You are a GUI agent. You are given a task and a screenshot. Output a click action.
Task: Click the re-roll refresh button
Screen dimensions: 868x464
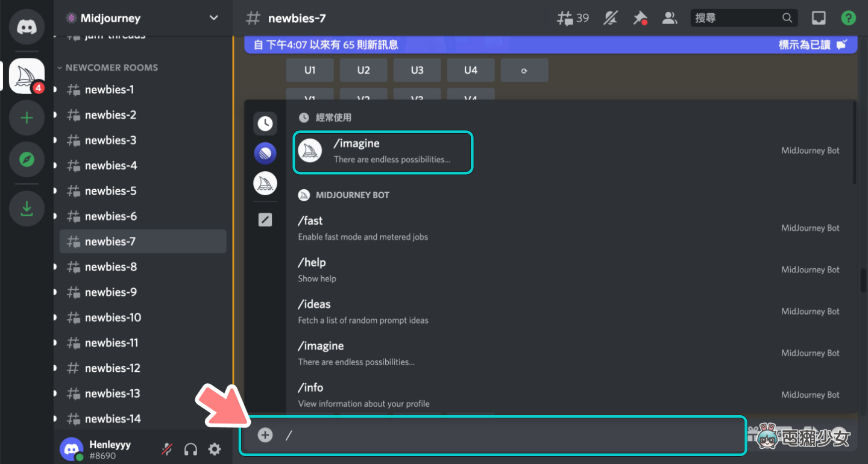click(x=524, y=70)
